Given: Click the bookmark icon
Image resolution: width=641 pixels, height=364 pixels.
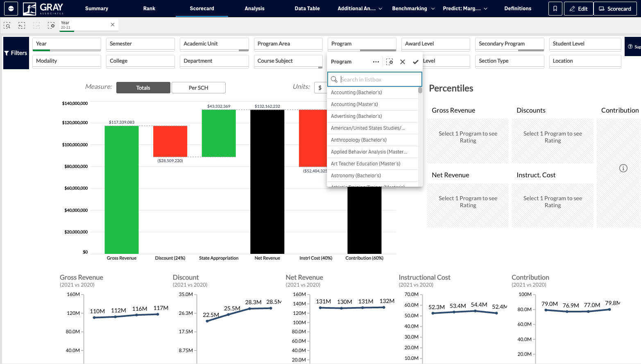Looking at the screenshot, I should point(555,9).
